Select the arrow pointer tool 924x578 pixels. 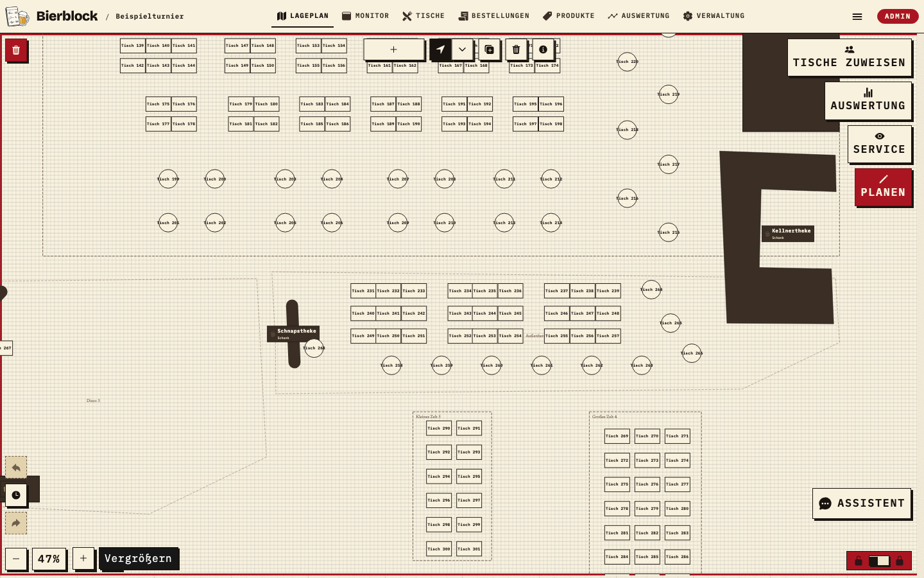click(440, 49)
